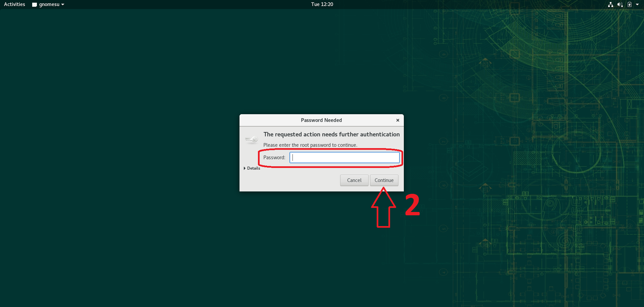Click the "Password Needed" title bar text
This screenshot has height=307, width=644.
point(321,120)
